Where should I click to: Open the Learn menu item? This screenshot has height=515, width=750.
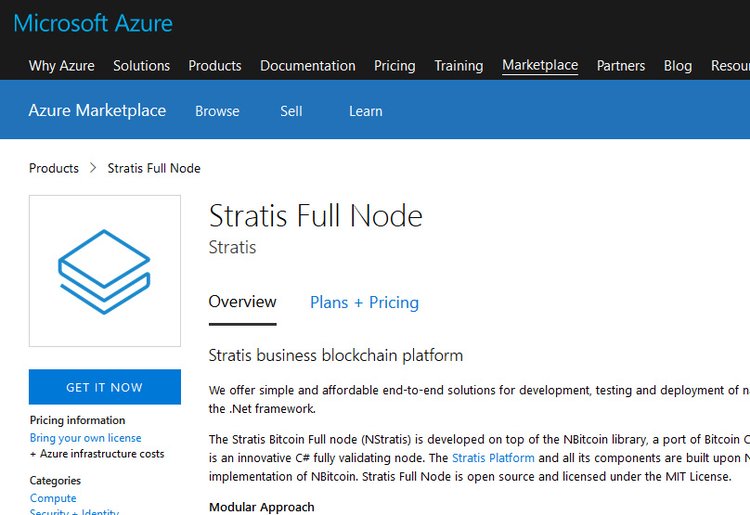pos(366,111)
